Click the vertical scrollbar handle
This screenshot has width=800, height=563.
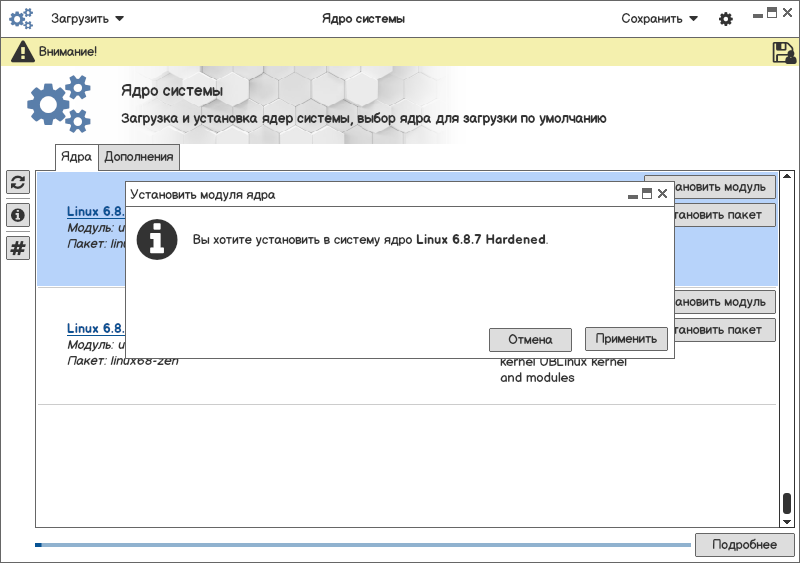click(787, 503)
